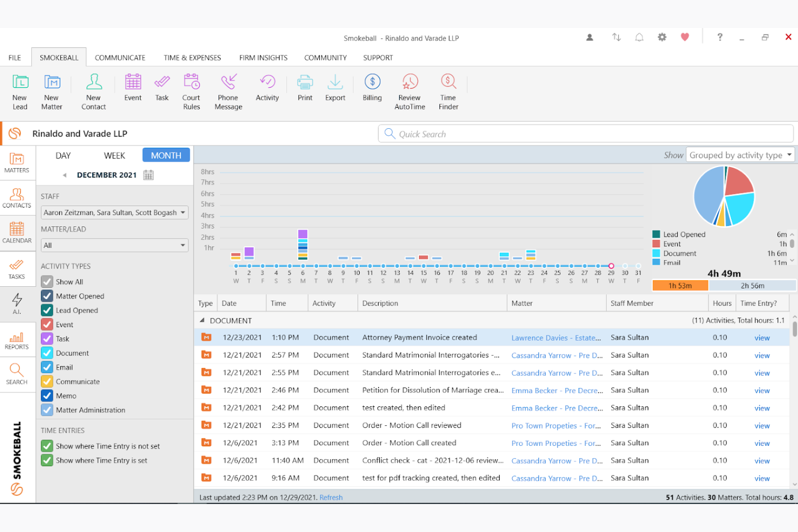Switch to SUPPORT tab
The height and width of the screenshot is (532, 798).
point(378,58)
